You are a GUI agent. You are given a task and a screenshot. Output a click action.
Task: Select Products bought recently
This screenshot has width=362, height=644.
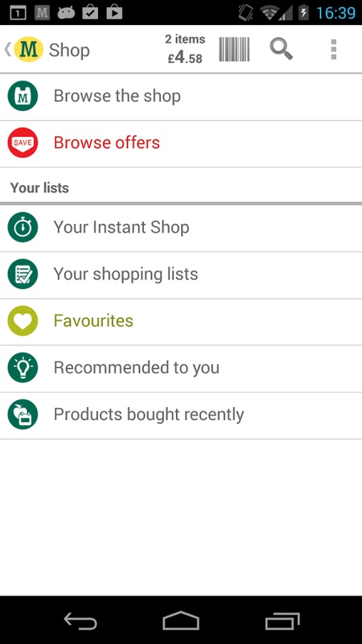pos(181,415)
